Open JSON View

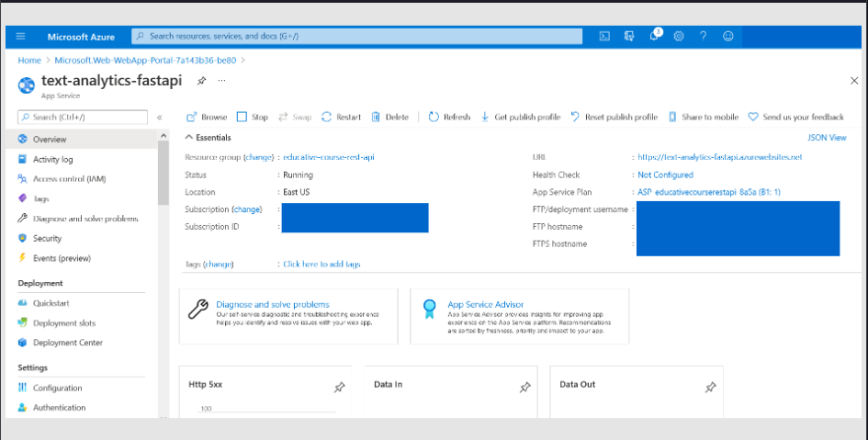[827, 137]
